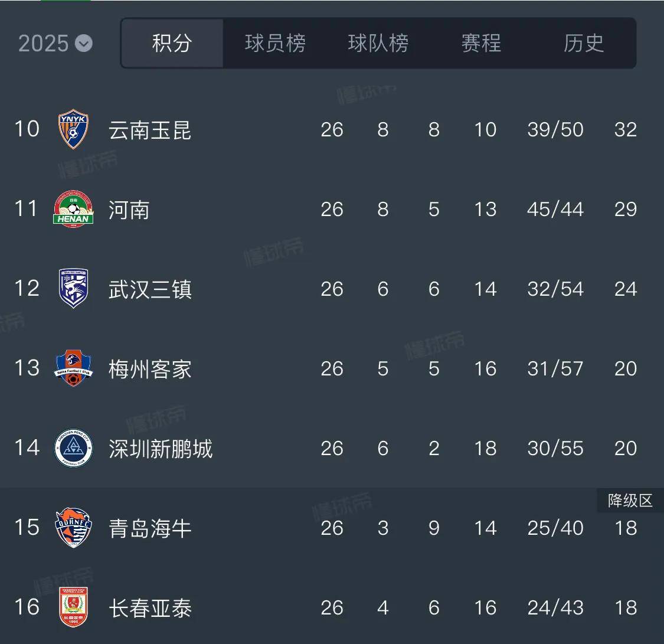Click the 河南 club badge
This screenshot has width=664, height=644.
(72, 208)
